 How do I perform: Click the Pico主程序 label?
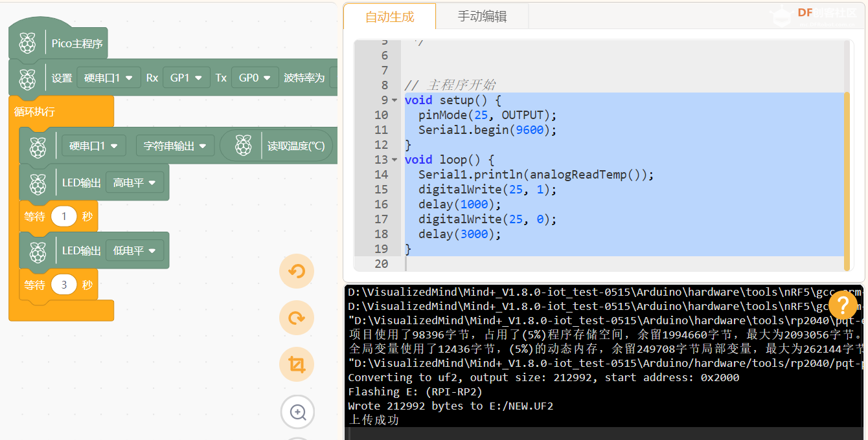click(x=77, y=44)
